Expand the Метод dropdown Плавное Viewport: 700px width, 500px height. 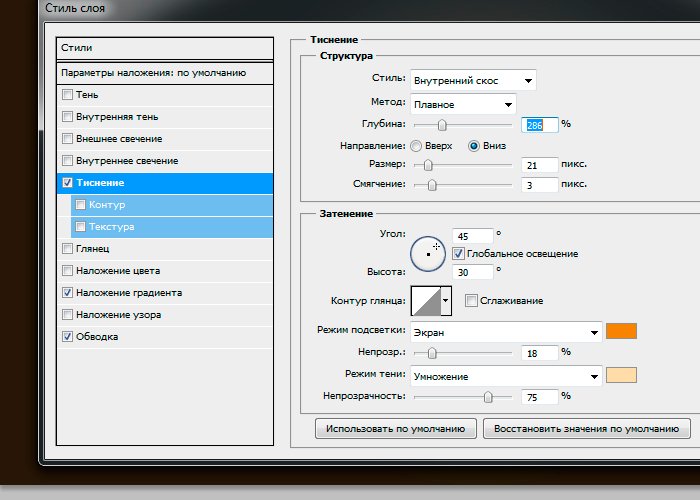pos(462,104)
